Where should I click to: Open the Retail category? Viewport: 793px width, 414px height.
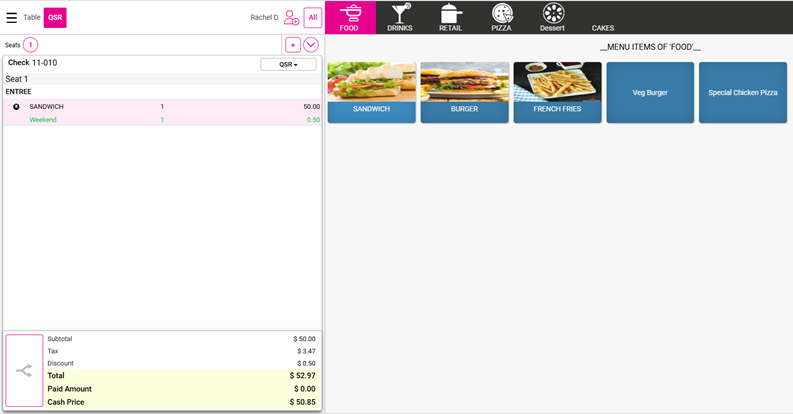[450, 17]
